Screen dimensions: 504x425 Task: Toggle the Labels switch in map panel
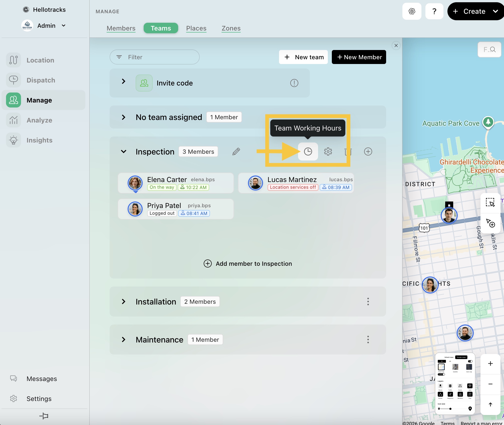click(441, 374)
